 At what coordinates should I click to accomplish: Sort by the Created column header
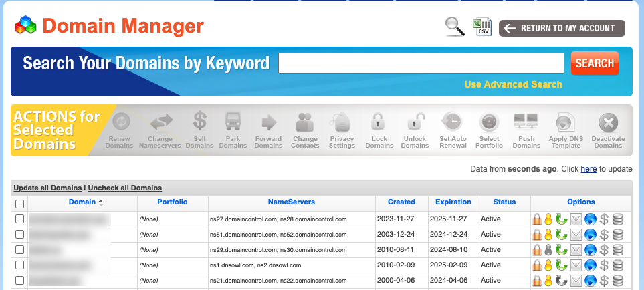[401, 202]
